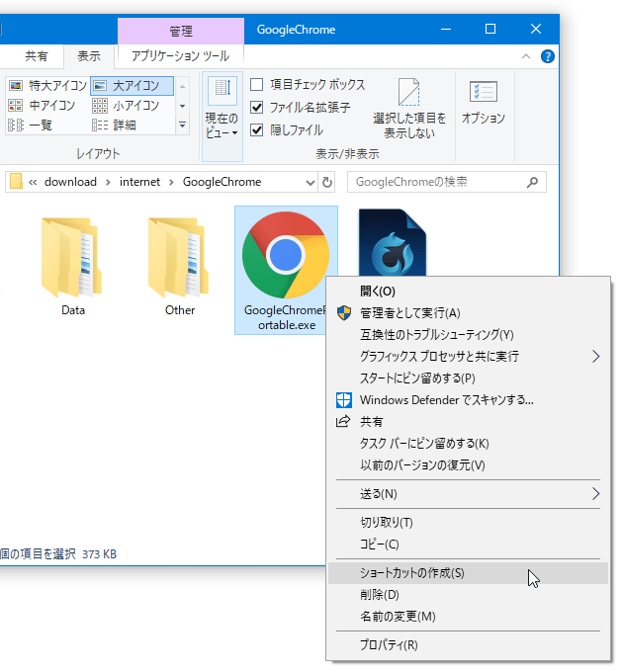Expand the chevron after download in path
This screenshot has height=672, width=623.
click(108, 182)
